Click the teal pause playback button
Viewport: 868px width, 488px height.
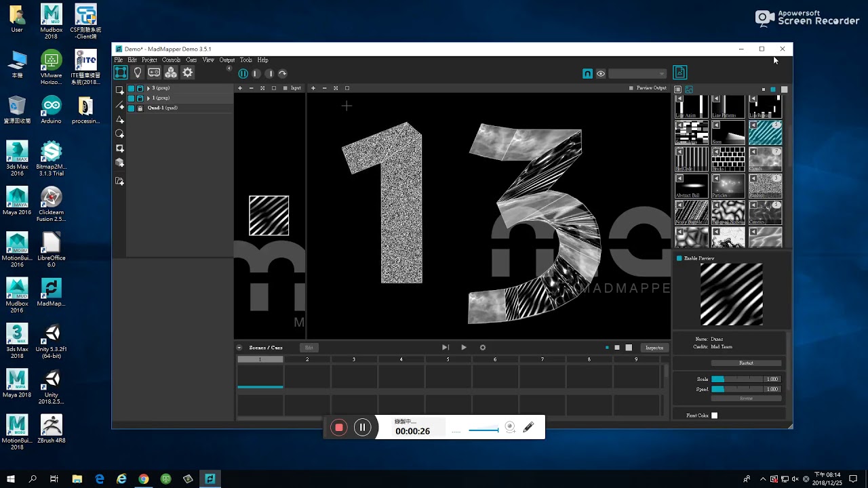click(243, 73)
